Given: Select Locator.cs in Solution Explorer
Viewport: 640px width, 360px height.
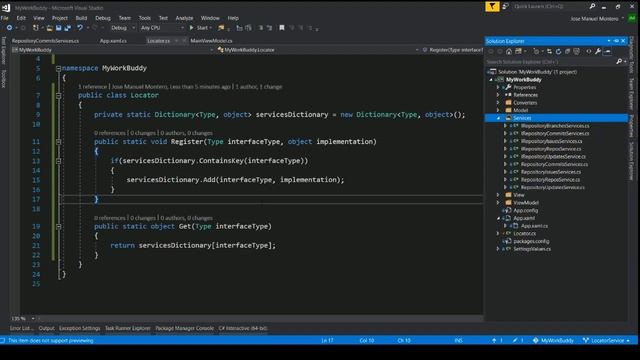Looking at the screenshot, I should click(524, 233).
